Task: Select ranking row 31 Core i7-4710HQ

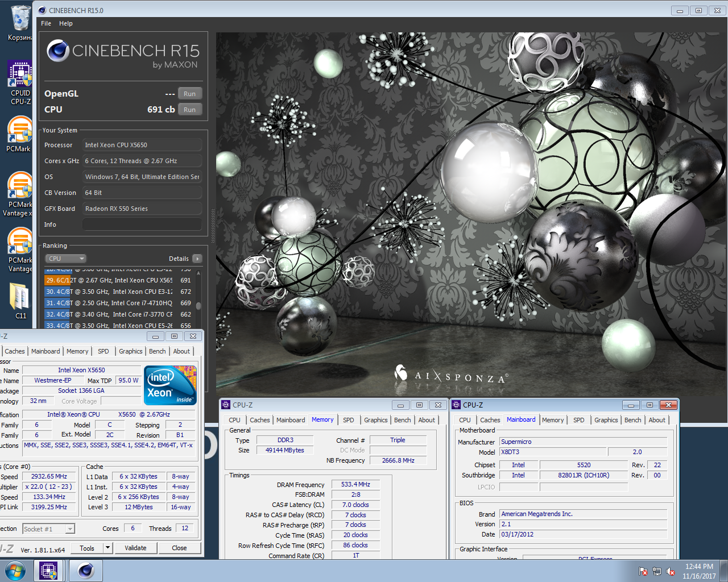Action: (x=119, y=303)
